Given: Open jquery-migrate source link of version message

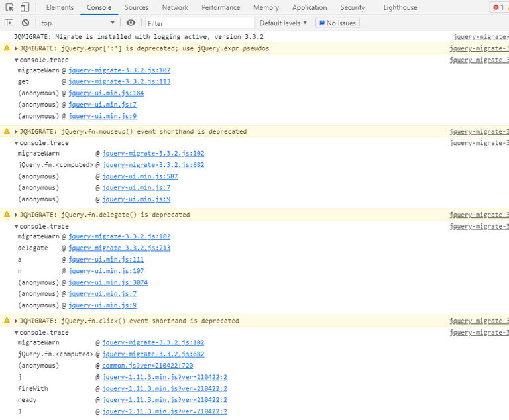Looking at the screenshot, I should click(x=481, y=36).
